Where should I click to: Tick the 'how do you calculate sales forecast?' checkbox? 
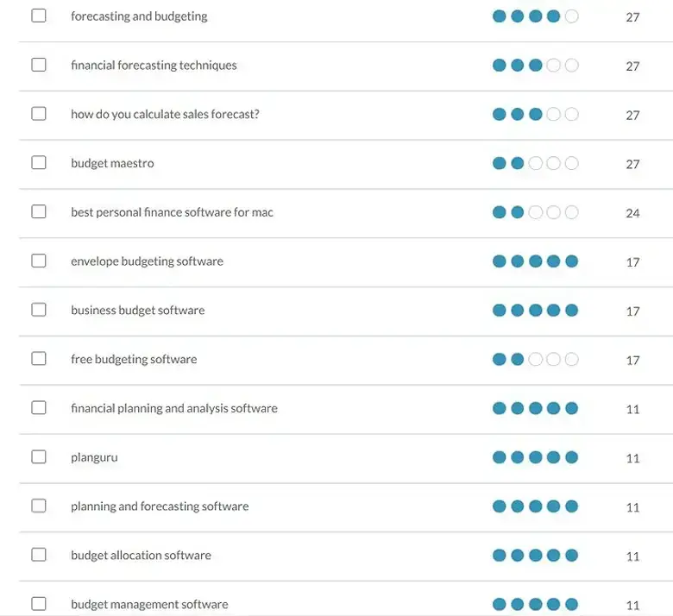point(39,114)
